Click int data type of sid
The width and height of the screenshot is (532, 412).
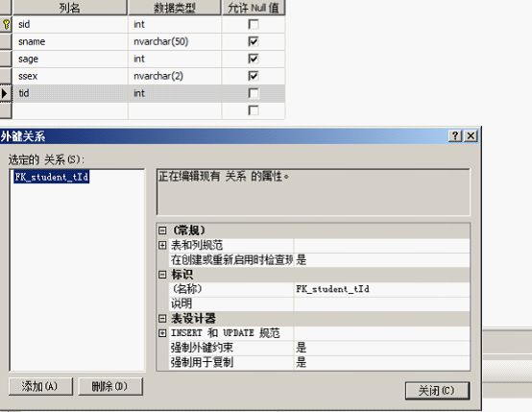(x=175, y=24)
